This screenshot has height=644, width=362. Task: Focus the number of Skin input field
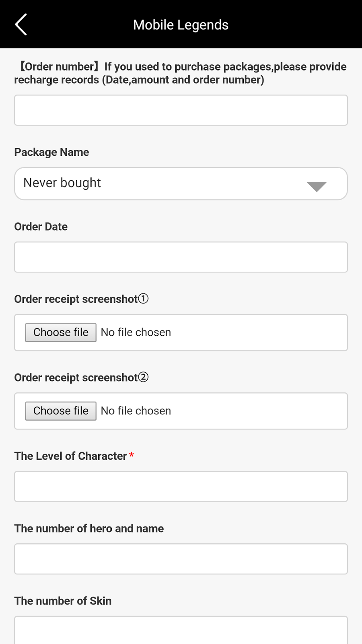click(181, 631)
